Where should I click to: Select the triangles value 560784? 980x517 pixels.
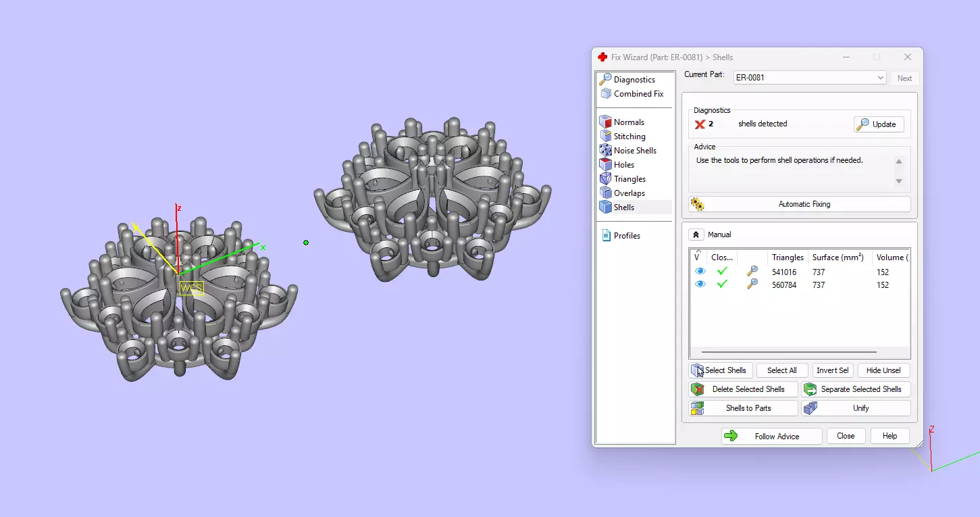pos(784,285)
